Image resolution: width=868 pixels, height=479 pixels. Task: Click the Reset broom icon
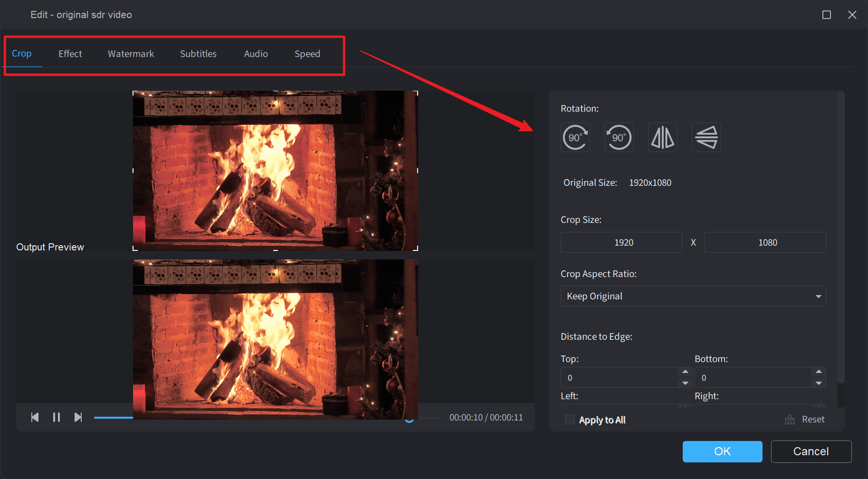click(790, 420)
